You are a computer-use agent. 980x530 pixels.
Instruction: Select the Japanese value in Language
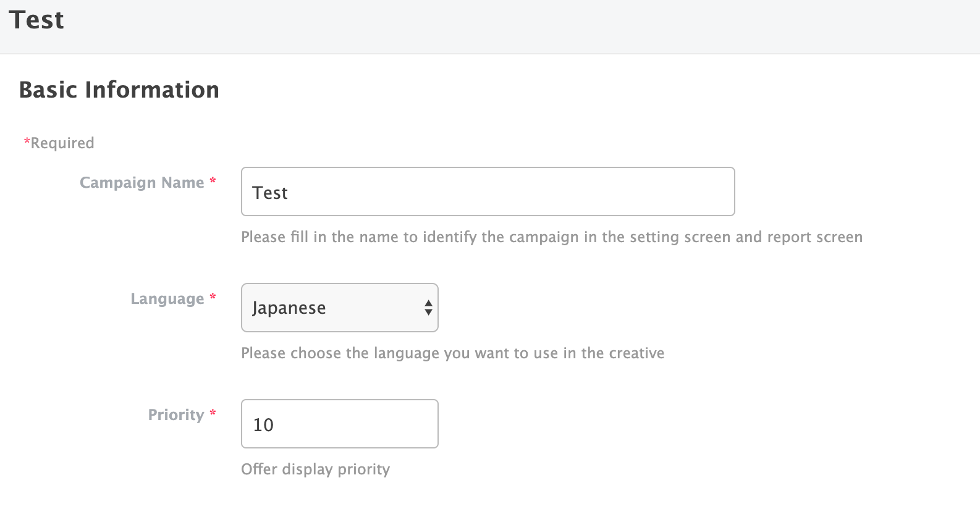289,308
